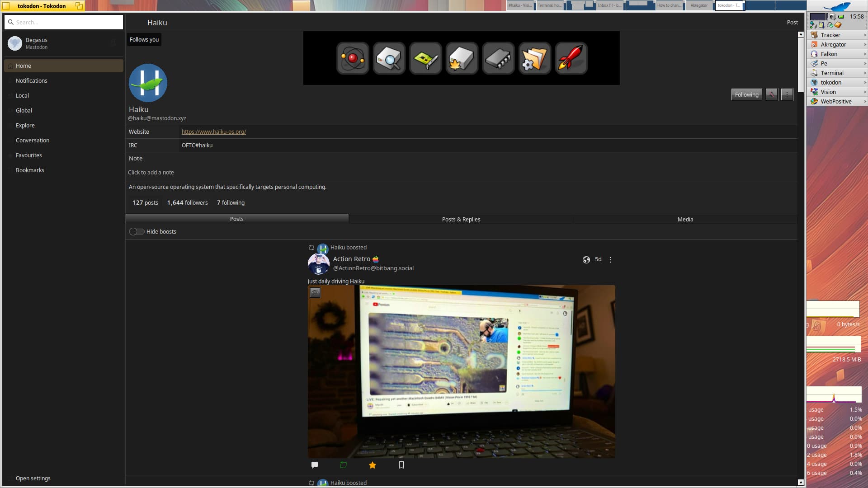Switch to the Posts tab
Screen dimensions: 868x488
point(237,219)
